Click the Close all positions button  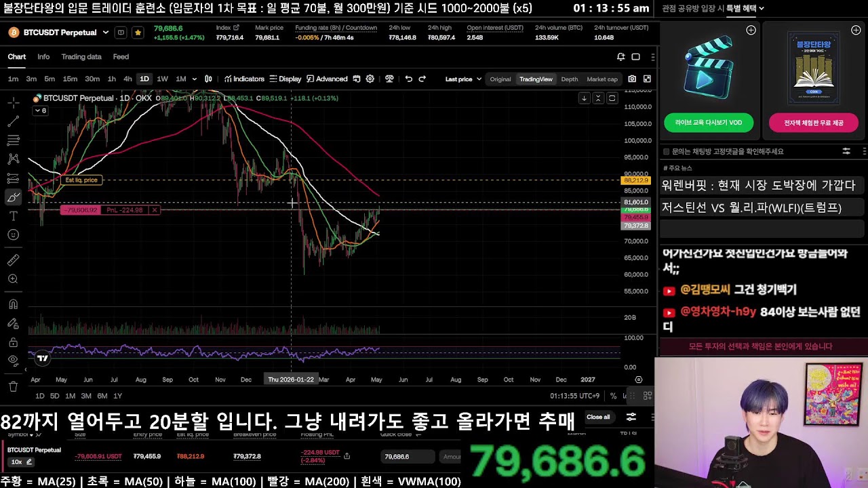click(x=598, y=417)
